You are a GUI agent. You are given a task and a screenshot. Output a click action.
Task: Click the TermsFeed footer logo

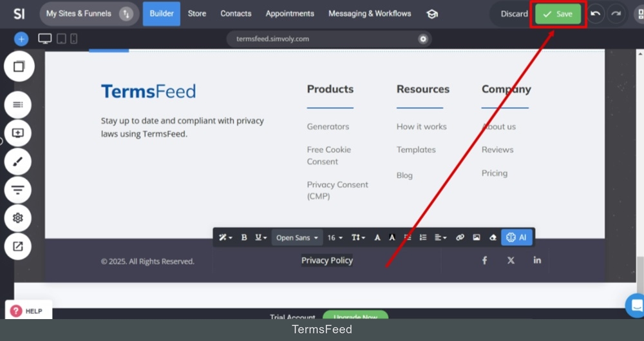tap(148, 92)
